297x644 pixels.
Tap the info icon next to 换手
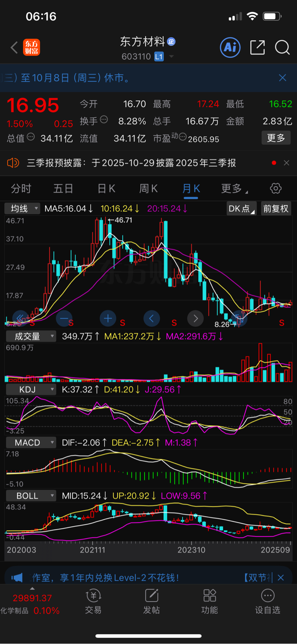(104, 119)
